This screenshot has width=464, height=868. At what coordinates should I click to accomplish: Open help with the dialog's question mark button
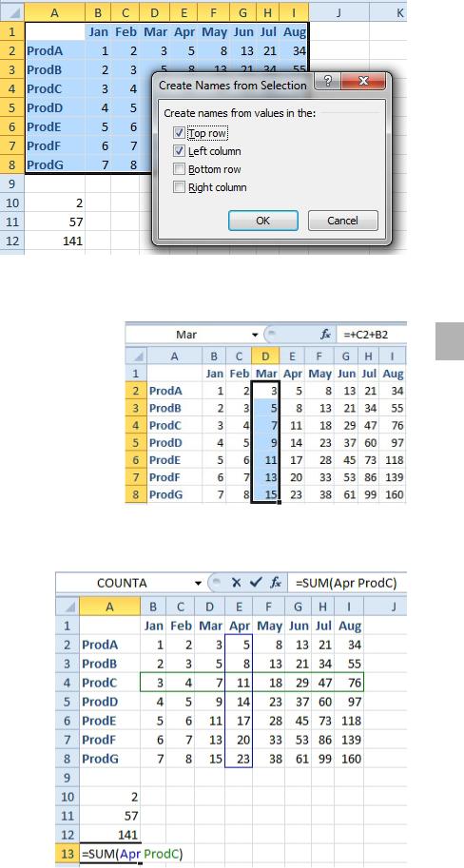pyautogui.click(x=327, y=82)
